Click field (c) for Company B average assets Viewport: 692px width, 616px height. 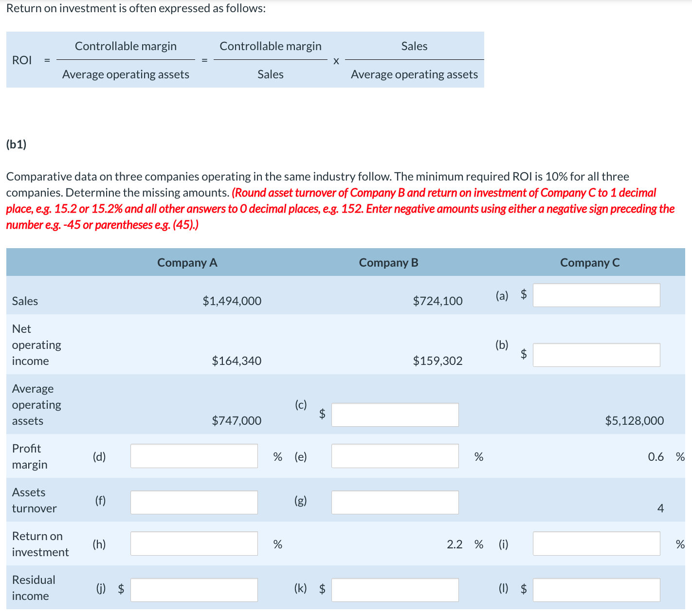[x=394, y=414]
